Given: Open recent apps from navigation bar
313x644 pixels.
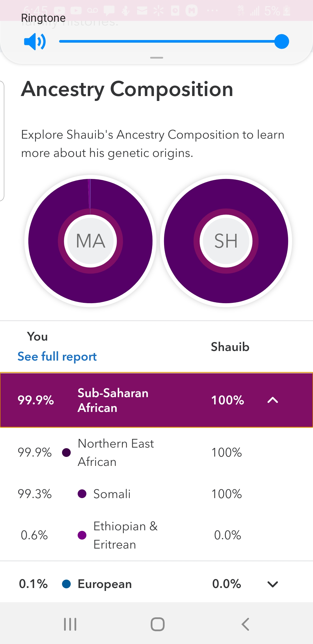Looking at the screenshot, I should (70, 624).
